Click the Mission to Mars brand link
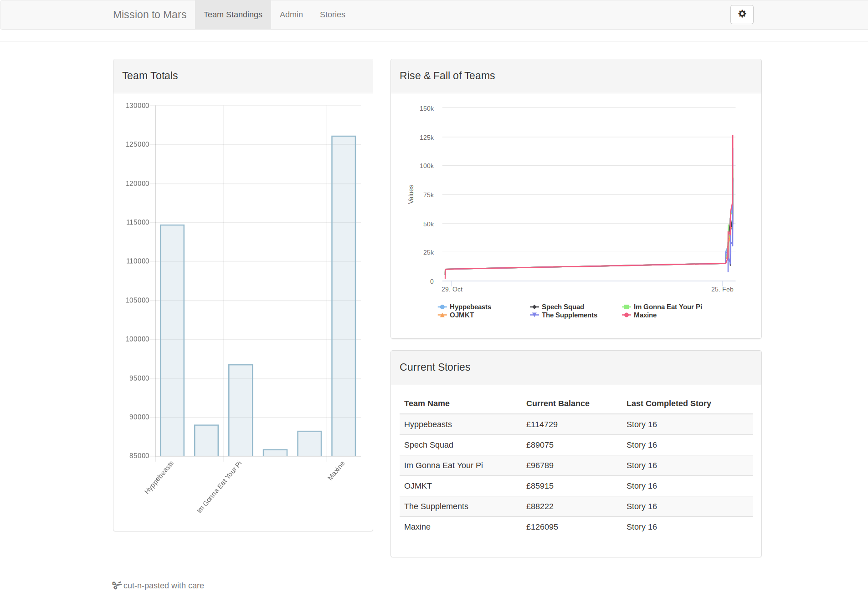Screen dimensions: 868x597 pos(149,15)
